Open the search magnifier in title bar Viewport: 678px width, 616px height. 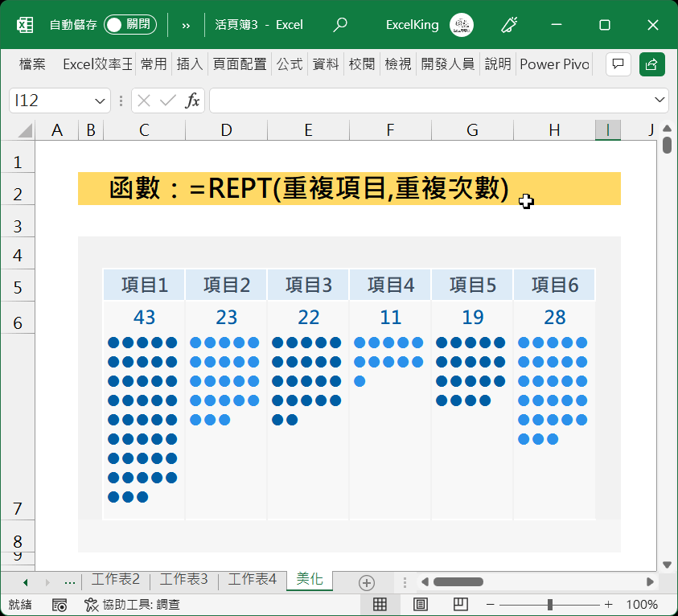[x=340, y=25]
